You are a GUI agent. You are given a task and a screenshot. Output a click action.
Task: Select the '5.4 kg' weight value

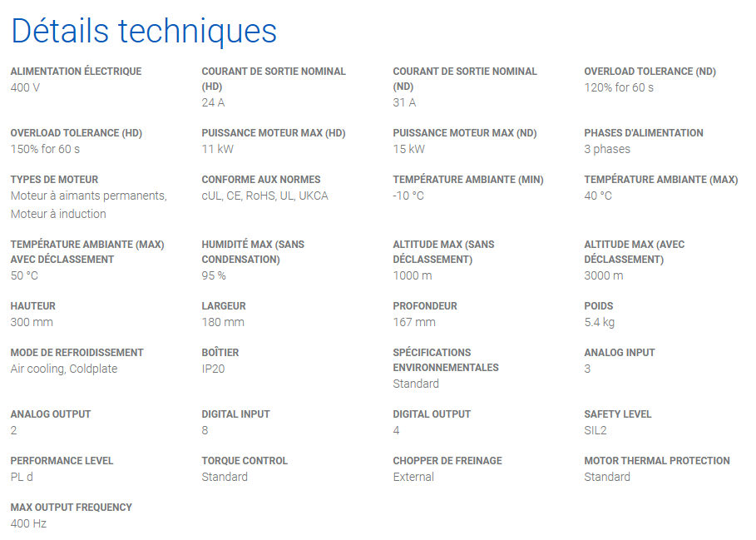600,323
